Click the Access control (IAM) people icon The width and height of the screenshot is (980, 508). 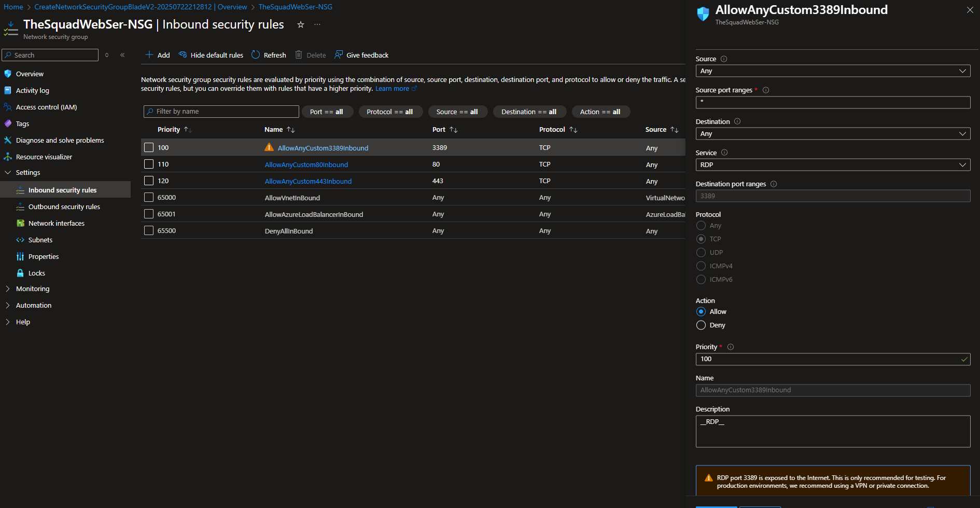click(8, 107)
